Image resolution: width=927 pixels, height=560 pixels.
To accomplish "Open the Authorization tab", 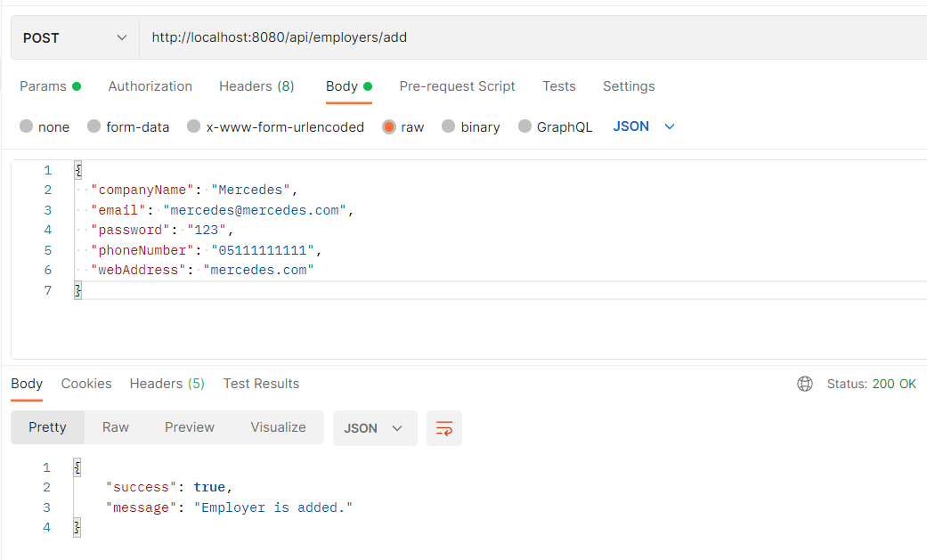I will 150,86.
